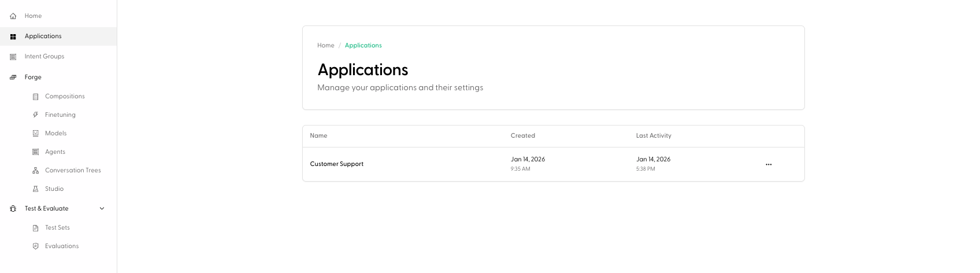Open the Customer Support application
The image size is (980, 273).
(x=337, y=164)
